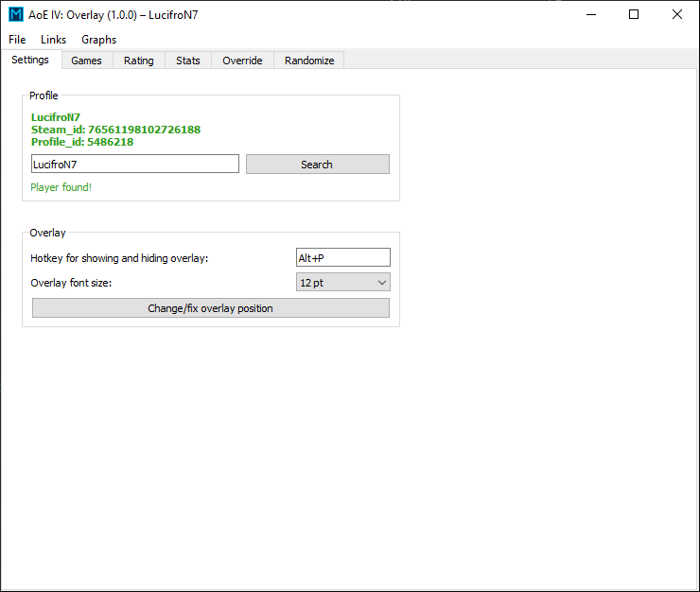
Task: Minimize the AoE IV Overlay window
Action: (x=591, y=15)
